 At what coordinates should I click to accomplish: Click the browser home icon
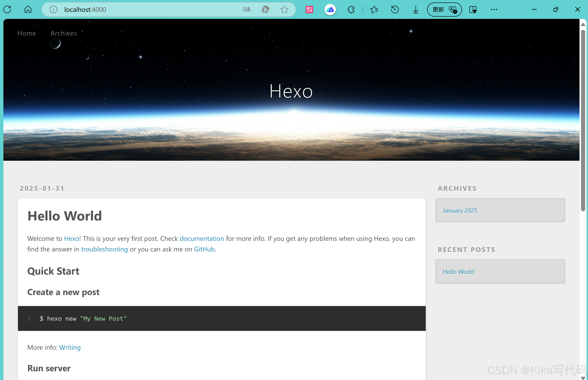[x=28, y=10]
